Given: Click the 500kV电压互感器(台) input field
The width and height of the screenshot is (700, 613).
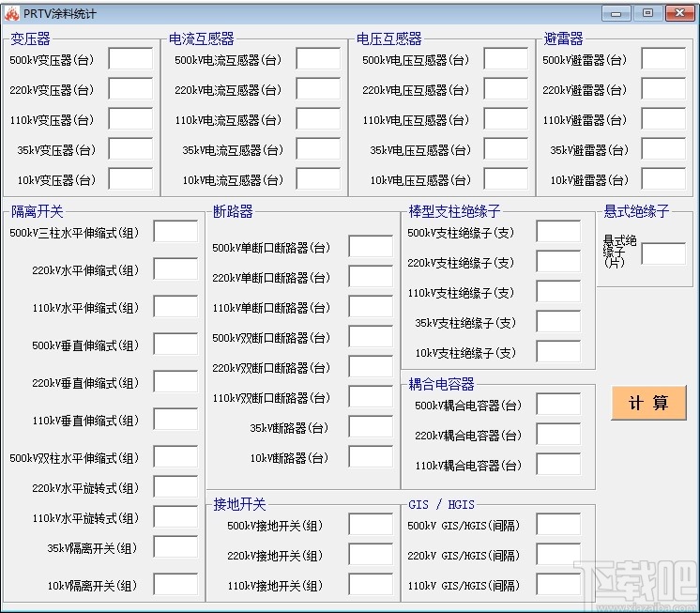Looking at the screenshot, I should coord(507,59).
